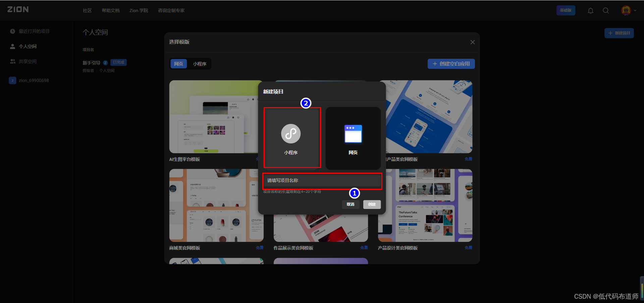Open Zion 学院 in the top navigation
The image size is (644, 303).
pos(139,10)
